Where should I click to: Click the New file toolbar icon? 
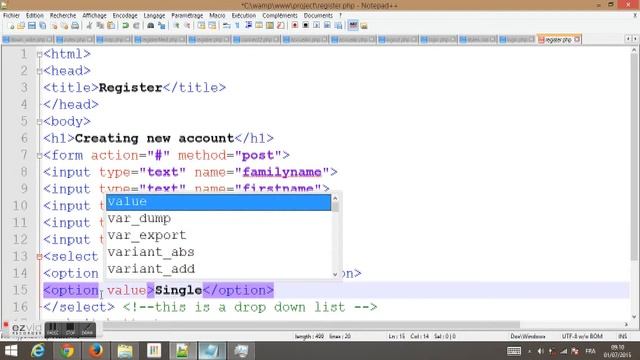pos(11,26)
